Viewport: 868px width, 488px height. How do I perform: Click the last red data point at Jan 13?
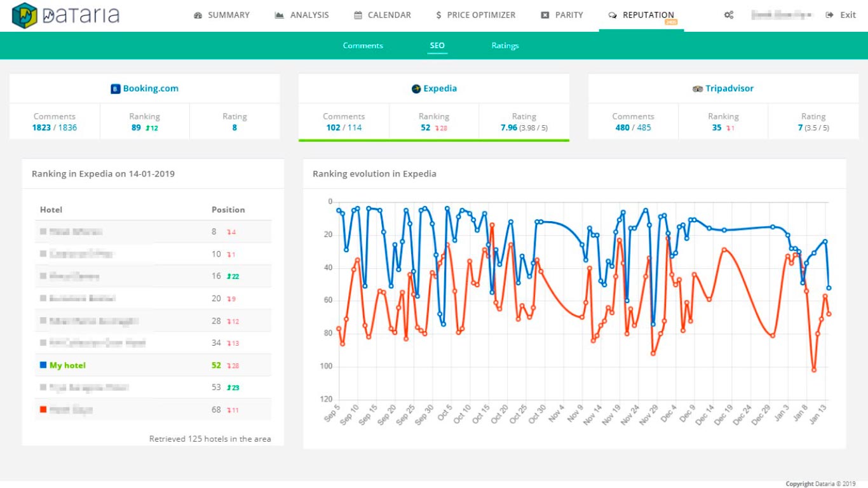[x=829, y=314]
